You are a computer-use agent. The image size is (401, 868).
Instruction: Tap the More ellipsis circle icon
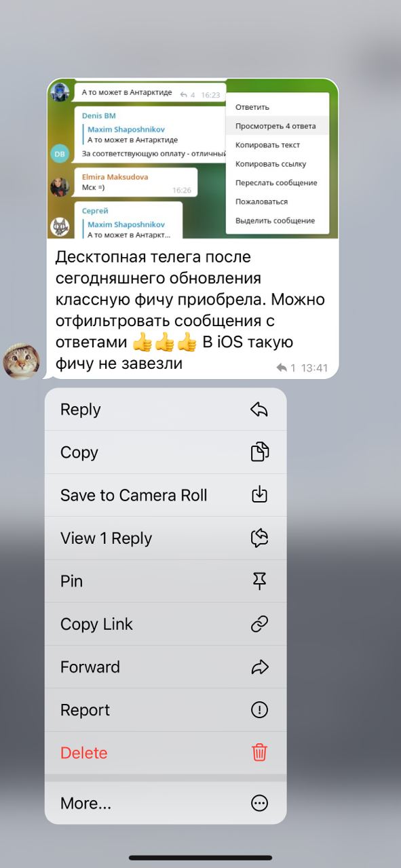(x=259, y=803)
